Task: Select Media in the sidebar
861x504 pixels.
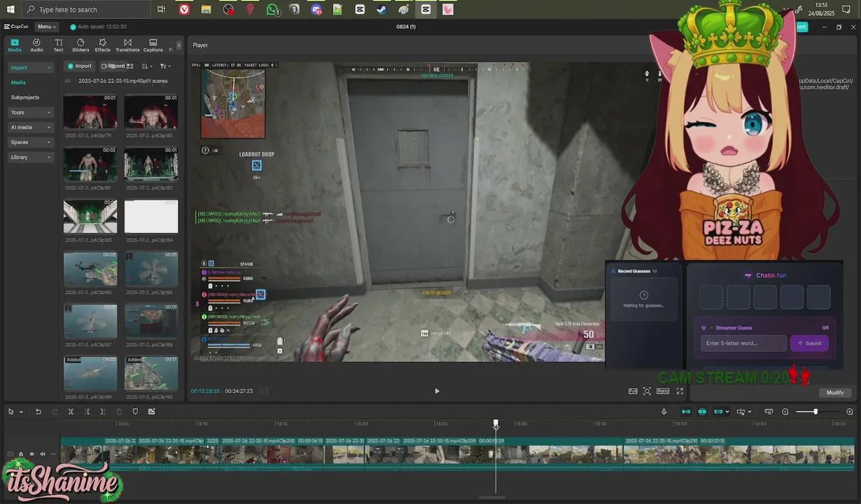Action: coord(18,83)
